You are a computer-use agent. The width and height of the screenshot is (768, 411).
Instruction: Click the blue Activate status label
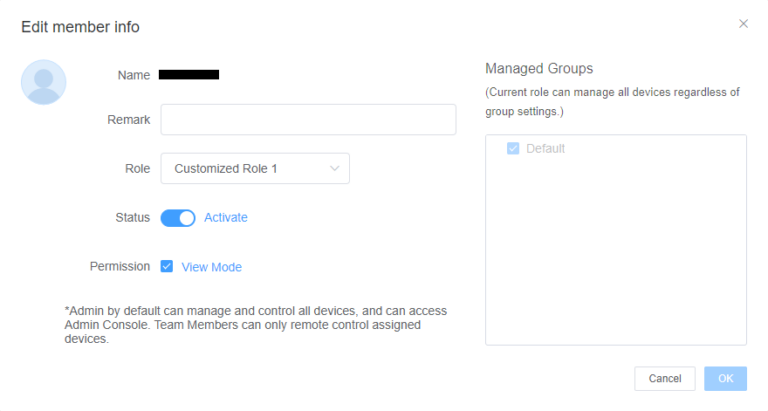226,218
